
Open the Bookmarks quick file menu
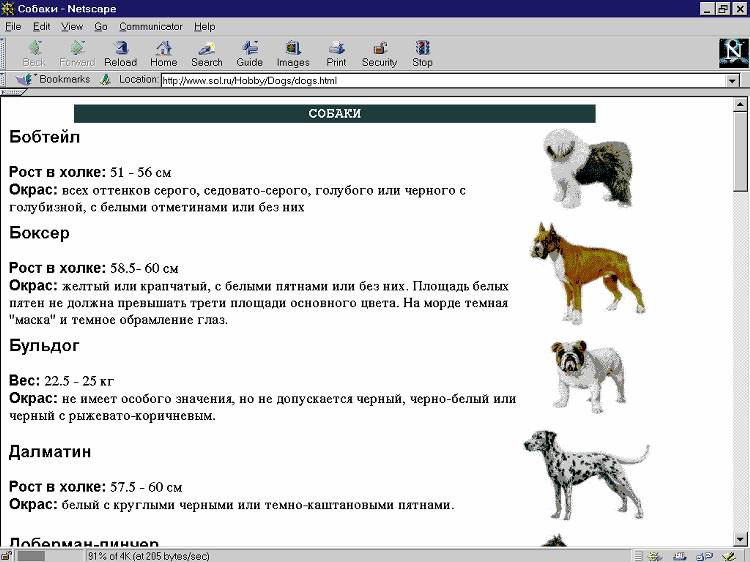click(53, 79)
